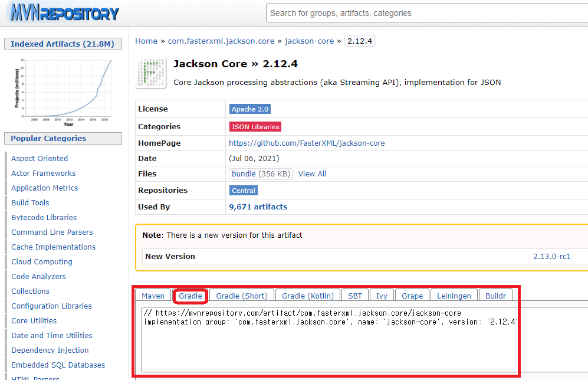588x380 pixels.
Task: Switch to the Ivy tab
Action: point(382,296)
